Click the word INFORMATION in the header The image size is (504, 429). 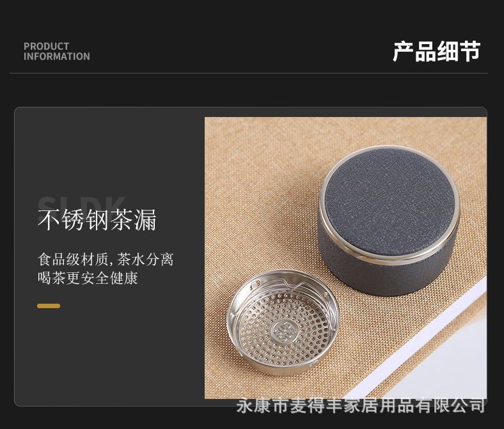(x=56, y=56)
